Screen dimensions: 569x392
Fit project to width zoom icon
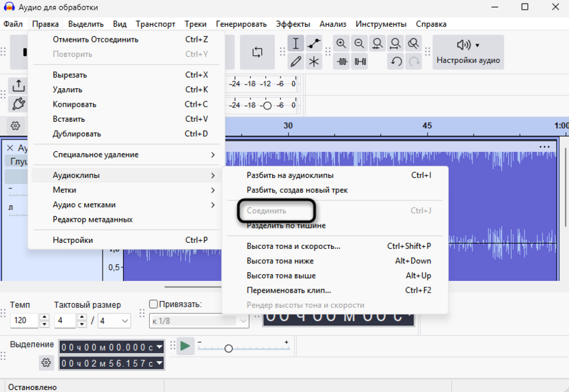(x=395, y=44)
